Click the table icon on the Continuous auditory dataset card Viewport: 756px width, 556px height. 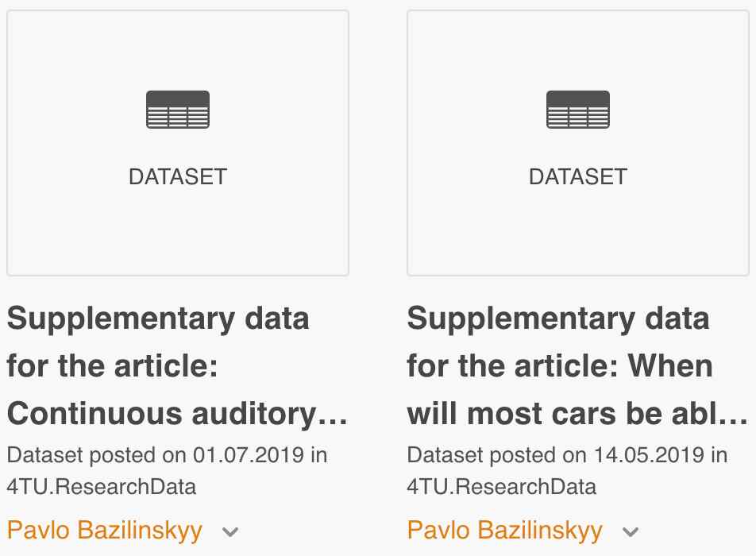178,110
